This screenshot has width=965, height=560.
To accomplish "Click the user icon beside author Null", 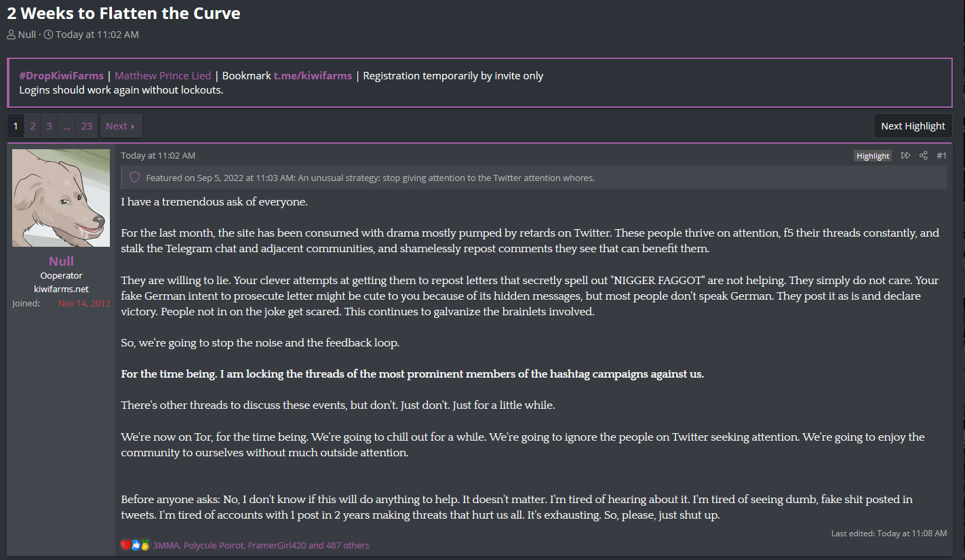I will [x=11, y=35].
